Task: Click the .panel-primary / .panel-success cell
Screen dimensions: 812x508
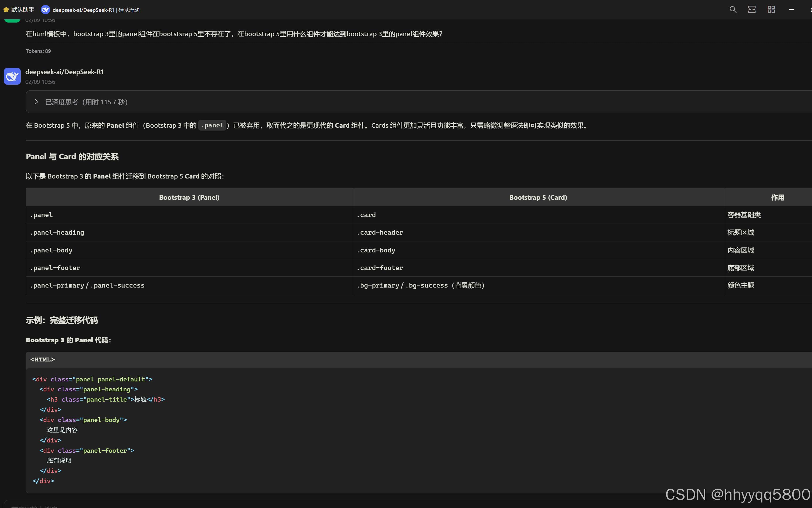Action: pyautogui.click(x=87, y=285)
